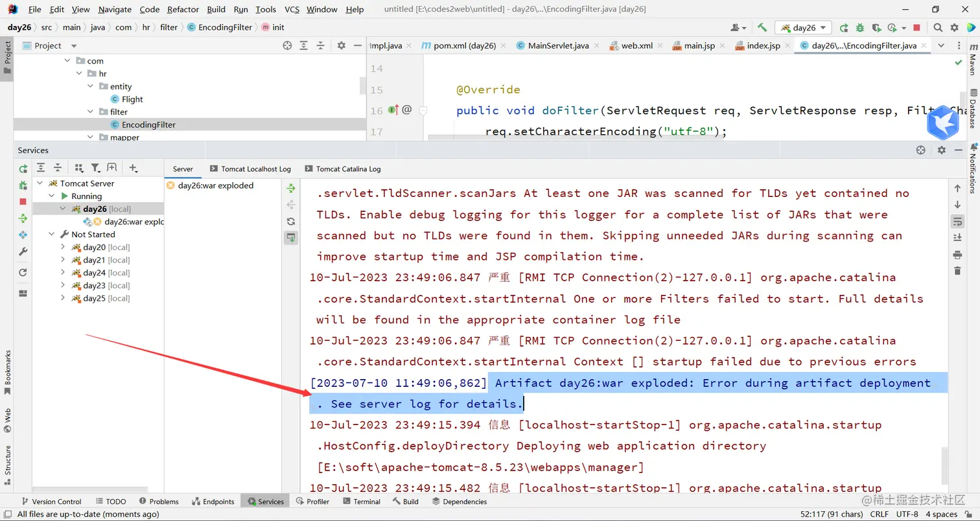The width and height of the screenshot is (980, 521).
Task: Open the VCS menu
Action: (292, 10)
